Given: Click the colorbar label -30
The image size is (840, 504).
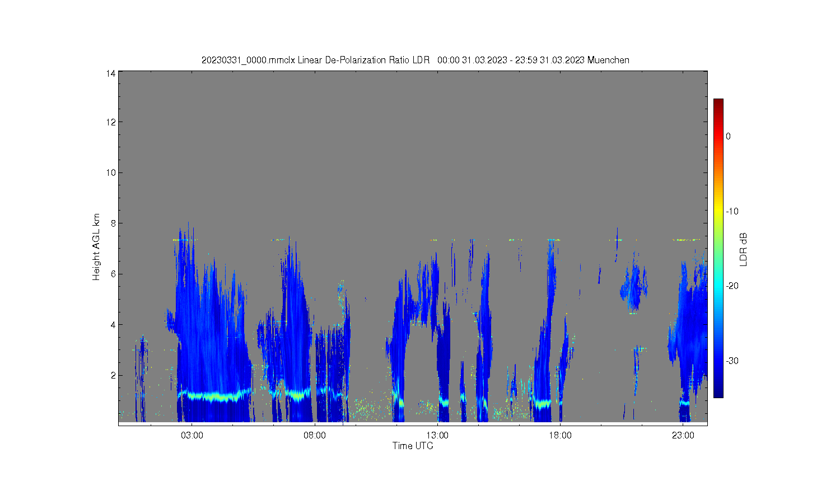Looking at the screenshot, I should (x=732, y=361).
